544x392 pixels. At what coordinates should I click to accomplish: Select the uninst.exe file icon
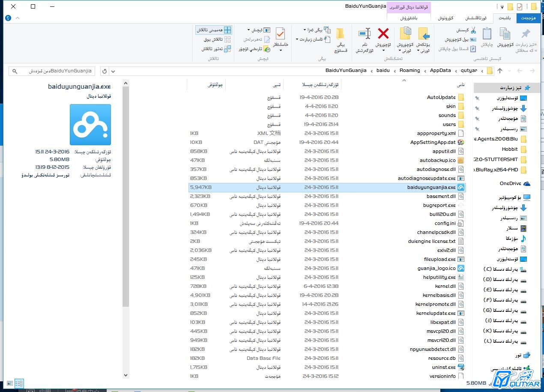point(461,367)
